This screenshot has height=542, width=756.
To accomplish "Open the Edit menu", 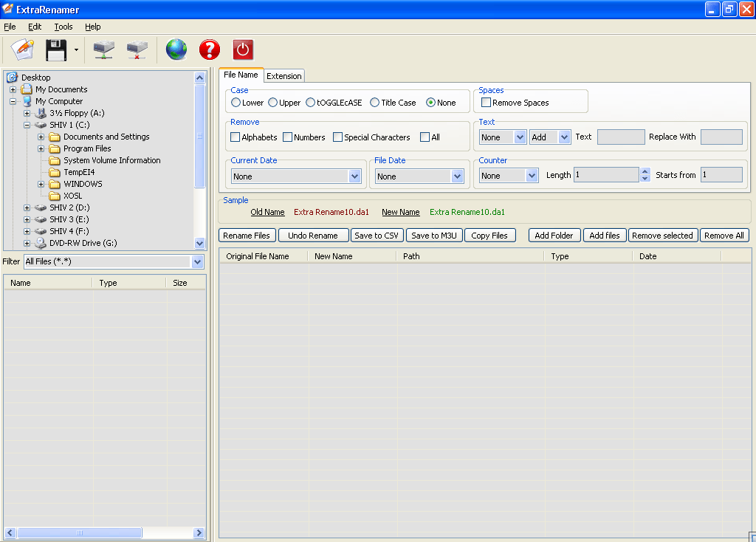I will click(35, 27).
